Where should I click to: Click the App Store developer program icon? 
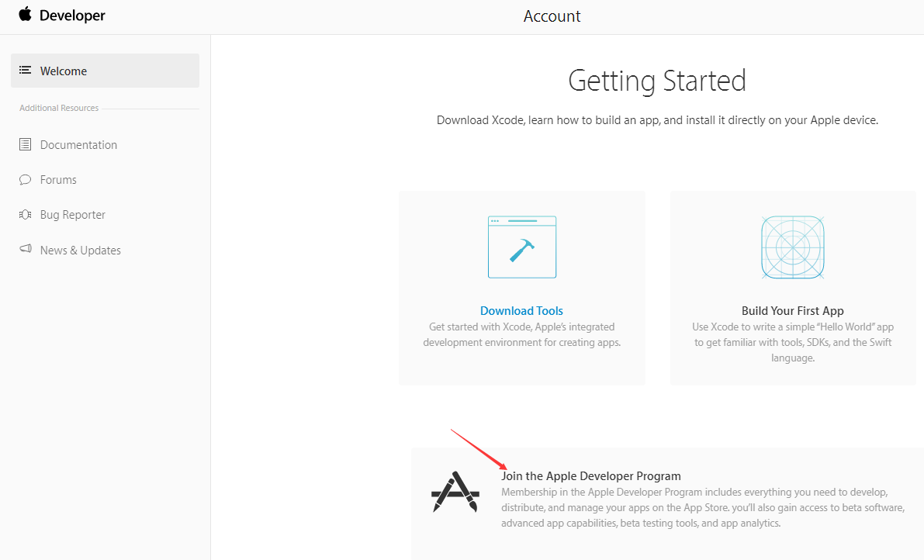pos(455,493)
